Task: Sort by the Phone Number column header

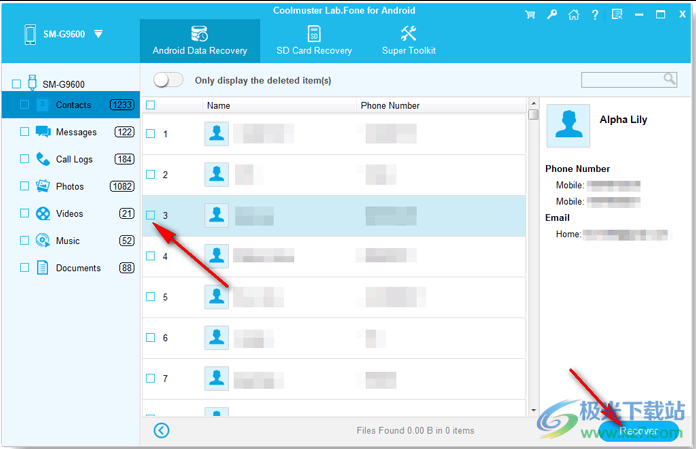Action: (x=390, y=105)
